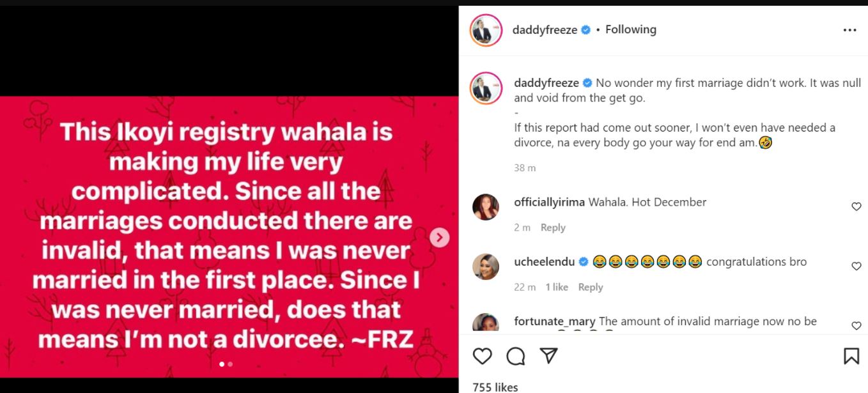Open officiallyirima's profile avatar
Viewport: 868px width, 393px height.
(486, 207)
